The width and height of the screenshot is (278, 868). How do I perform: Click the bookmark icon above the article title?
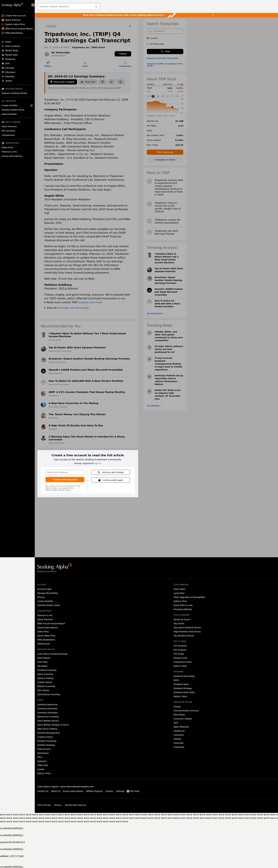[x=130, y=26]
